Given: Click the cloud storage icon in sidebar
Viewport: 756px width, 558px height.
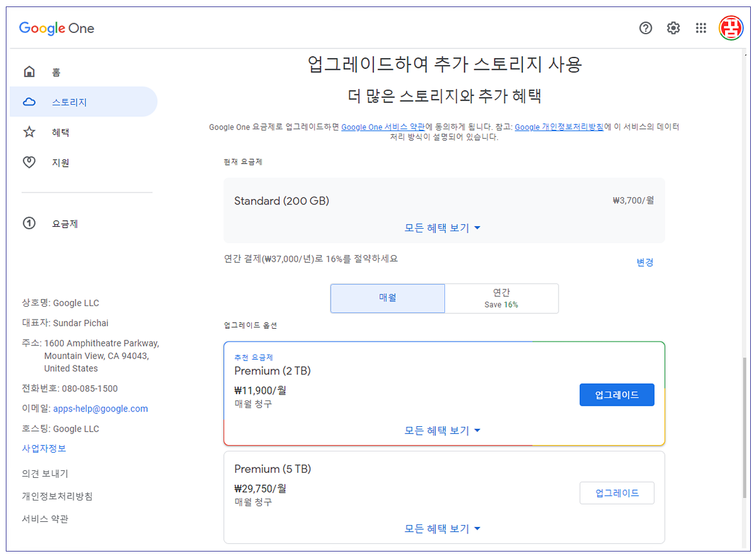Looking at the screenshot, I should pos(30,102).
